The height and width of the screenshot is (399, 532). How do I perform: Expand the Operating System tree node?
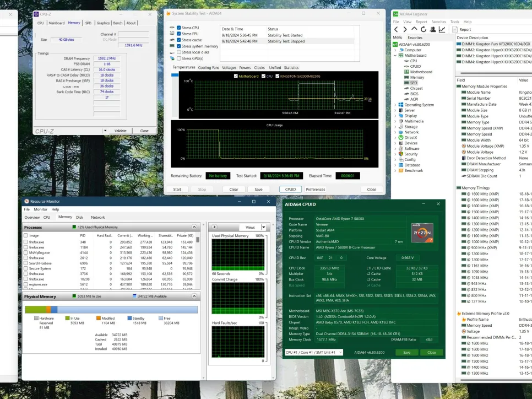[395, 105]
